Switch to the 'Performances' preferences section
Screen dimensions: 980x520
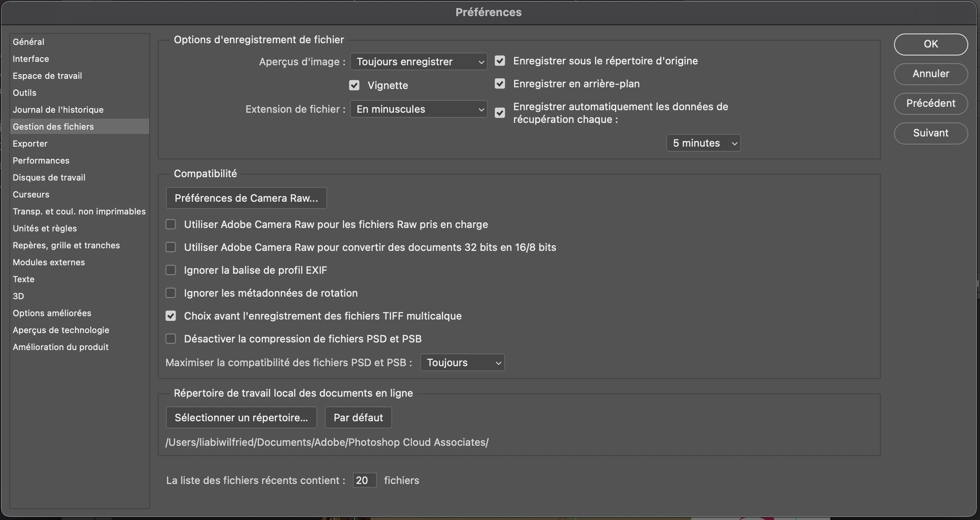click(x=41, y=160)
